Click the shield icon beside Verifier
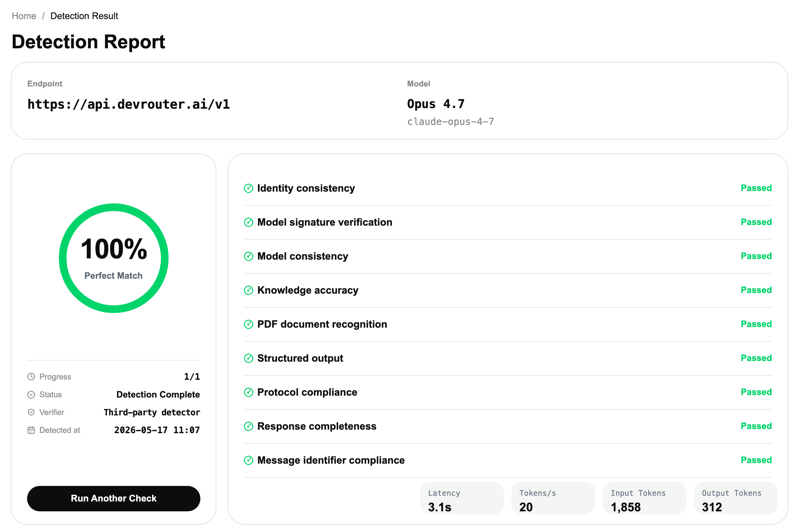The height and width of the screenshot is (532, 799). (x=31, y=412)
